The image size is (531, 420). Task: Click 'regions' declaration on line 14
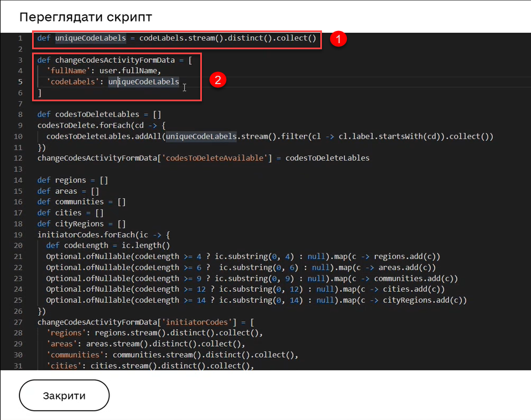70,180
